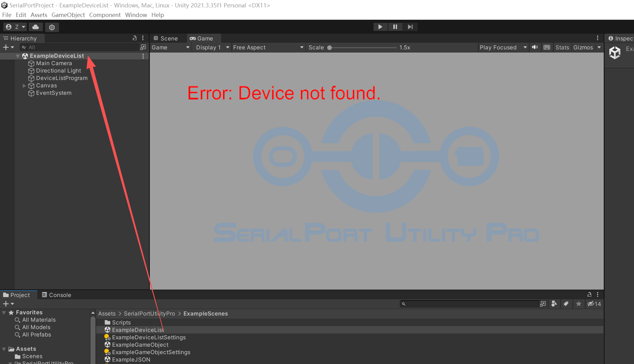Open Game view panel options menu
Image resolution: width=634 pixels, height=364 pixels.
[598, 38]
